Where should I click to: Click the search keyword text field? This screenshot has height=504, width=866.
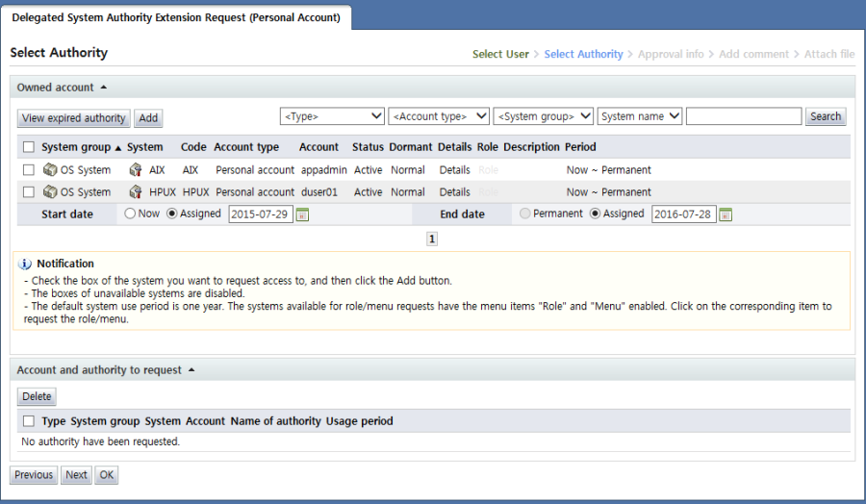[x=743, y=116]
